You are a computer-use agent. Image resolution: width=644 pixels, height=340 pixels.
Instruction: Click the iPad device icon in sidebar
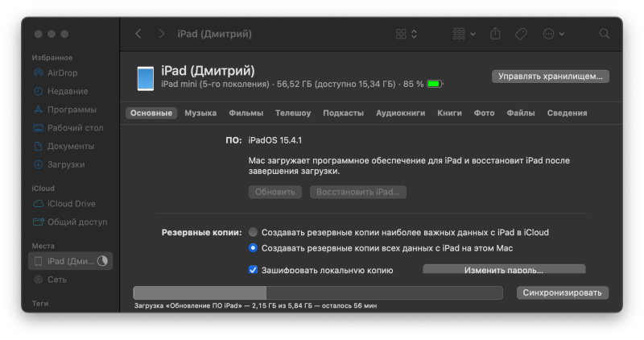click(38, 261)
